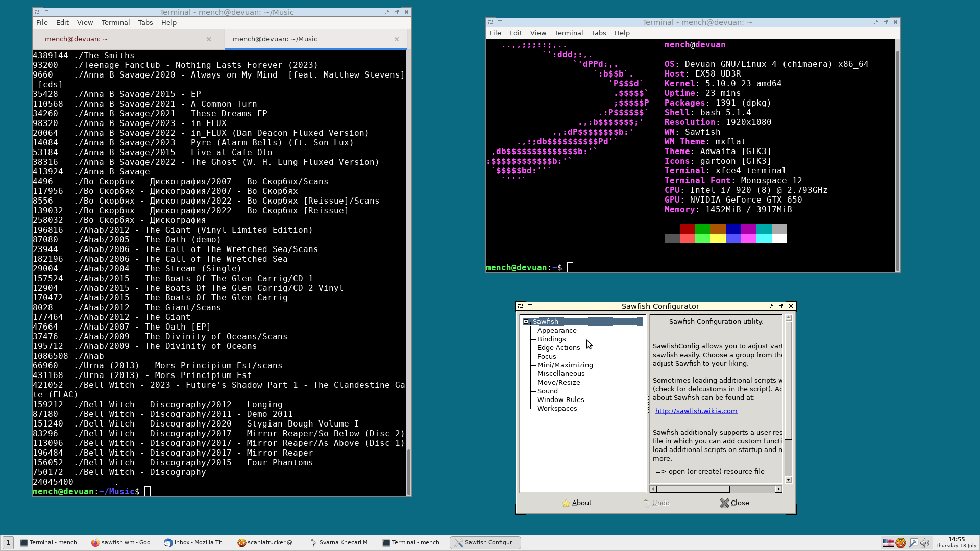Image resolution: width=980 pixels, height=551 pixels.
Task: Switch to the 'sawfish wm - Goo...' Firefox task
Action: [x=124, y=542]
